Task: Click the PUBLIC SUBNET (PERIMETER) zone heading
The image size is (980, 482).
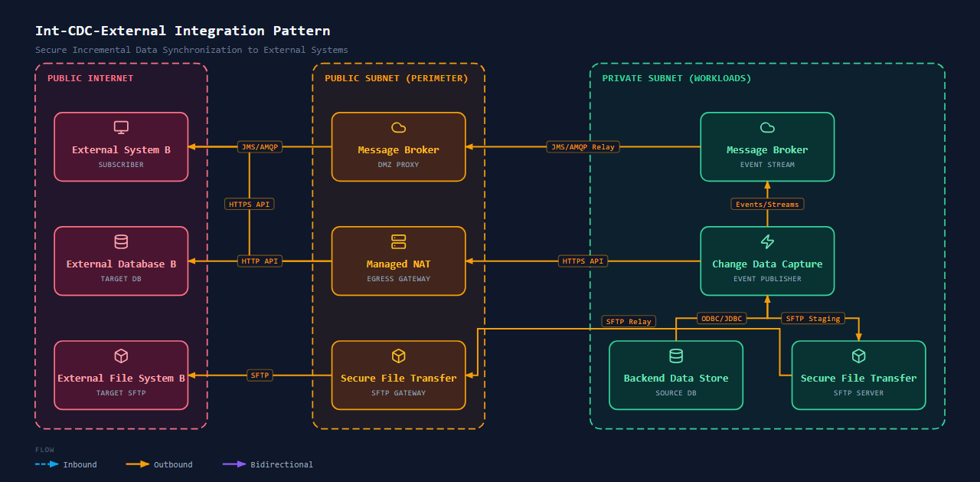Action: [397, 78]
